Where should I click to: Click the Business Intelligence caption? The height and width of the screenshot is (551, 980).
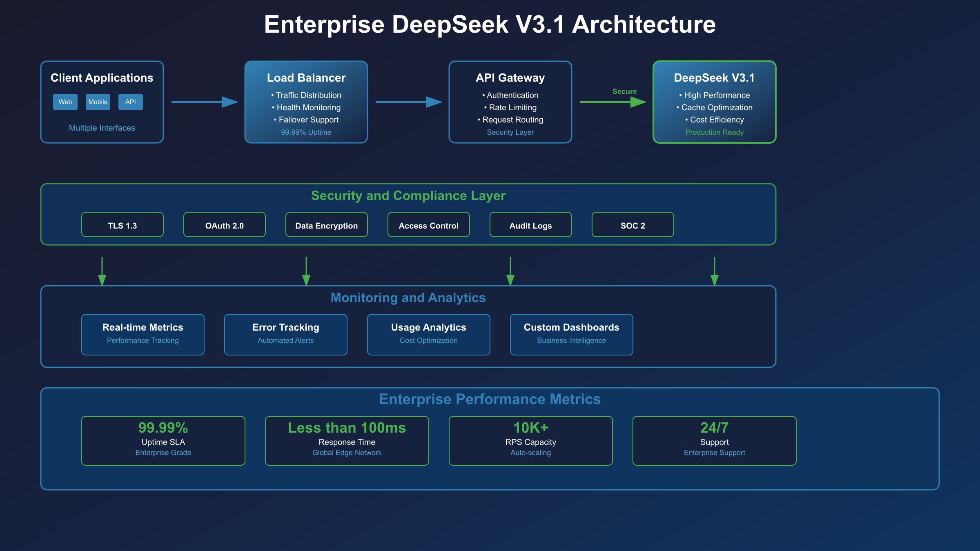(572, 340)
